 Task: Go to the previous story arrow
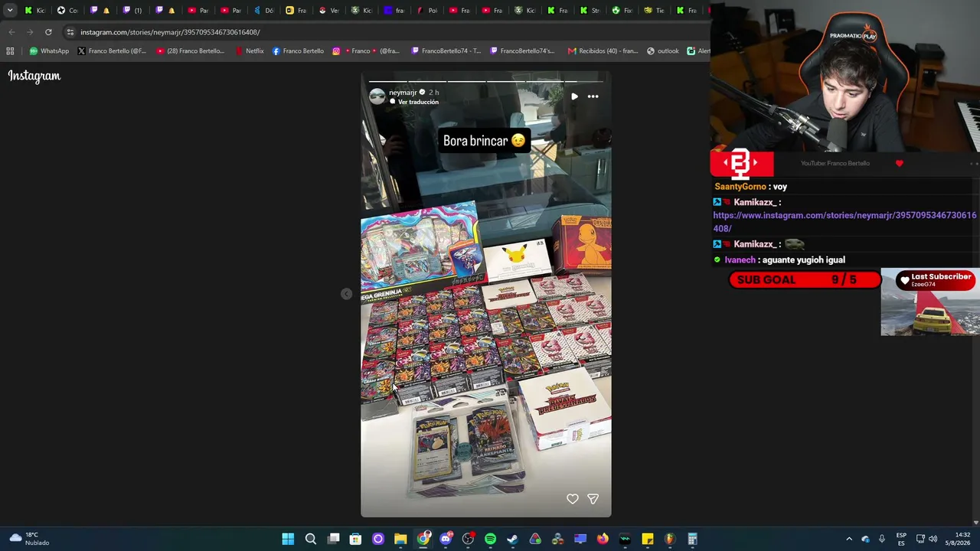pyautogui.click(x=346, y=294)
